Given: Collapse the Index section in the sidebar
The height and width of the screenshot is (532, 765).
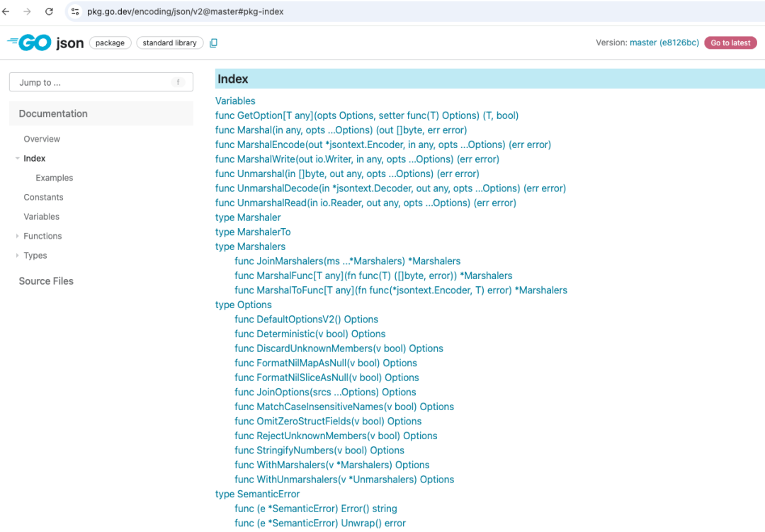Looking at the screenshot, I should pyautogui.click(x=18, y=158).
